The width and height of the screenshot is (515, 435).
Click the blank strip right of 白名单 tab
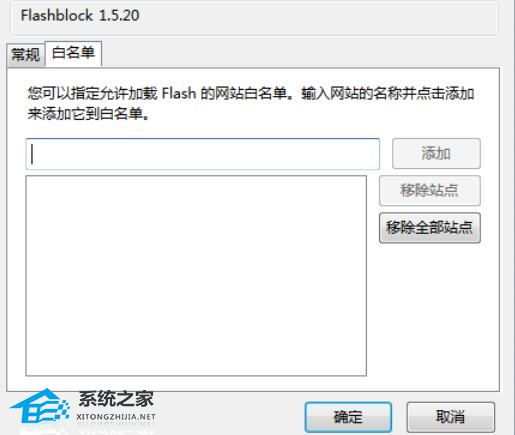tap(300, 55)
